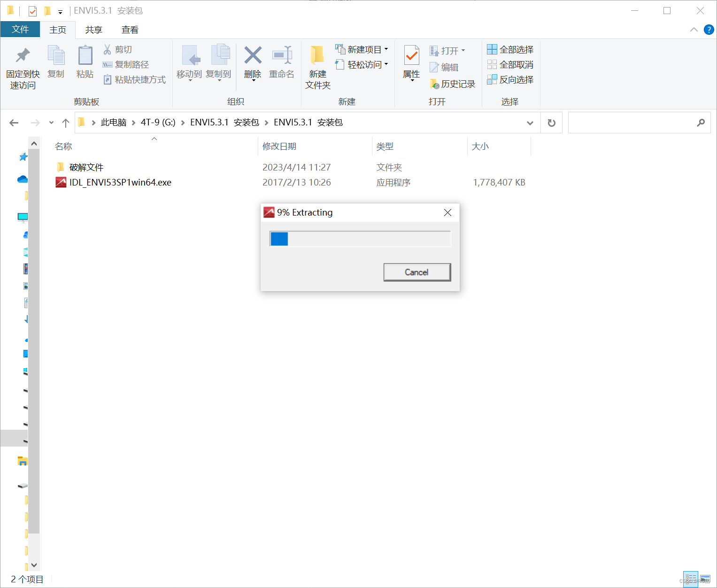Viewport: 717px width, 588px height.
Task: Open the File (文件) tab
Action: click(x=20, y=29)
